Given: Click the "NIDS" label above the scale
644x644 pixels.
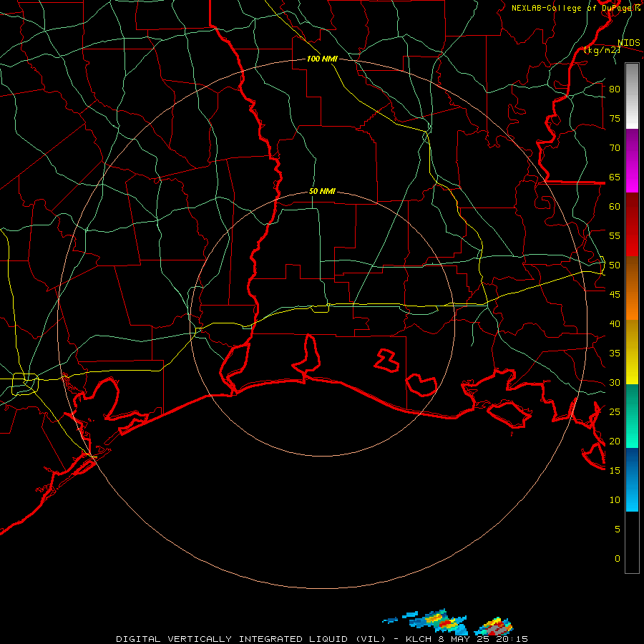Looking at the screenshot, I should 629,43.
